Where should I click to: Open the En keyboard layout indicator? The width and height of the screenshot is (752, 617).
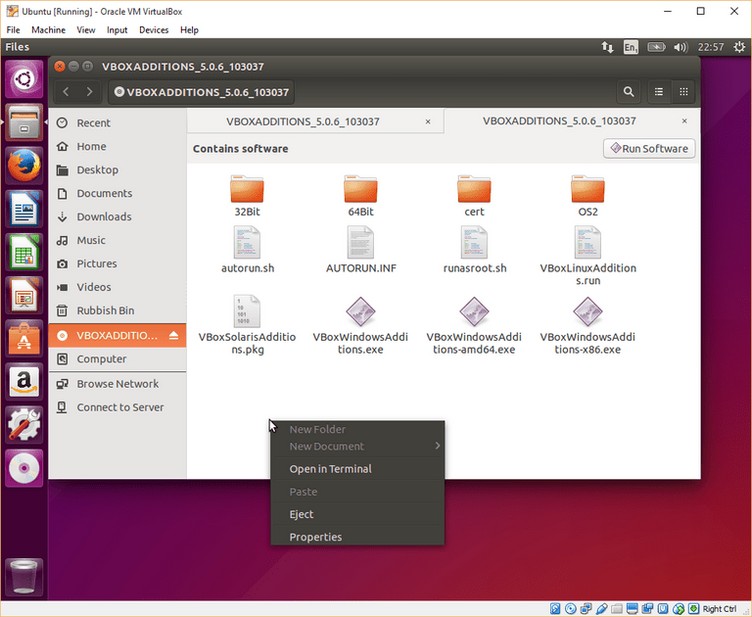pos(631,47)
